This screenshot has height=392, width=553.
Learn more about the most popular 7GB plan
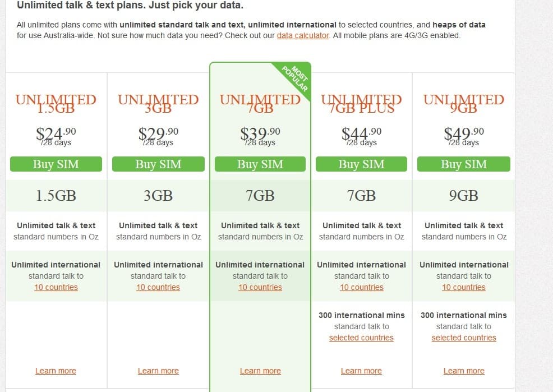pyautogui.click(x=260, y=371)
